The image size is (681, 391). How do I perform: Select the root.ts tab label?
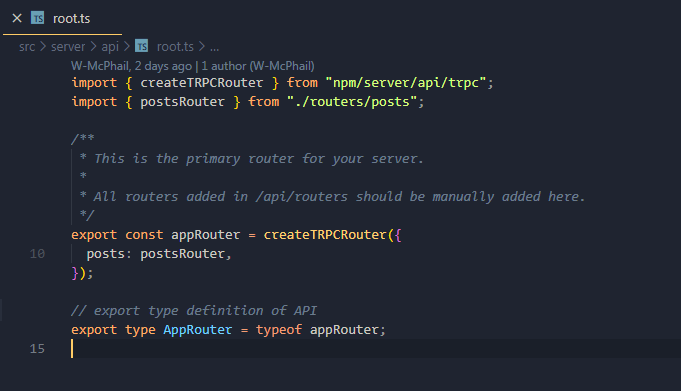click(x=71, y=19)
